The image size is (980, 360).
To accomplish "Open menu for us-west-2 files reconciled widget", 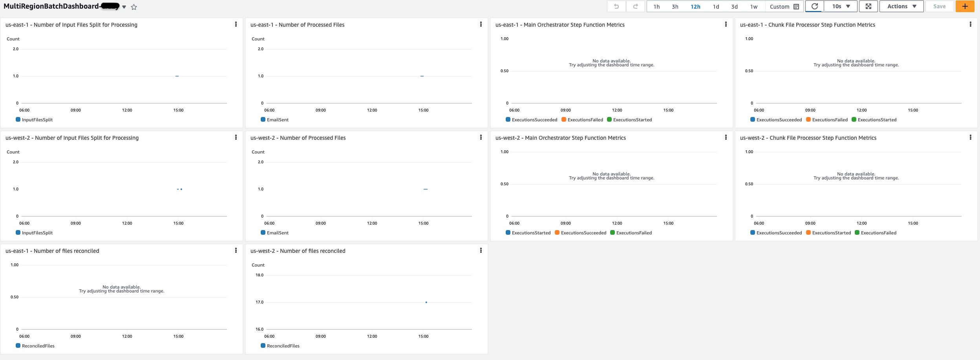I will coord(481,250).
